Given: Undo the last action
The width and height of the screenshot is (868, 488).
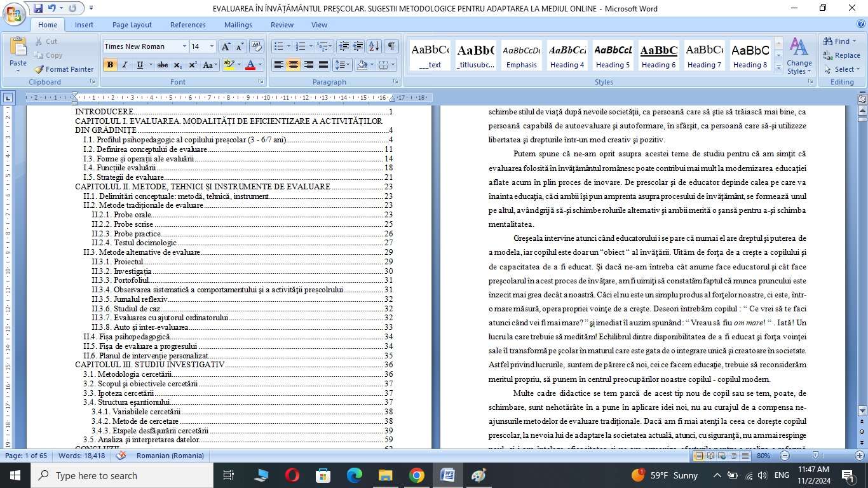Looking at the screenshot, I should pos(52,8).
